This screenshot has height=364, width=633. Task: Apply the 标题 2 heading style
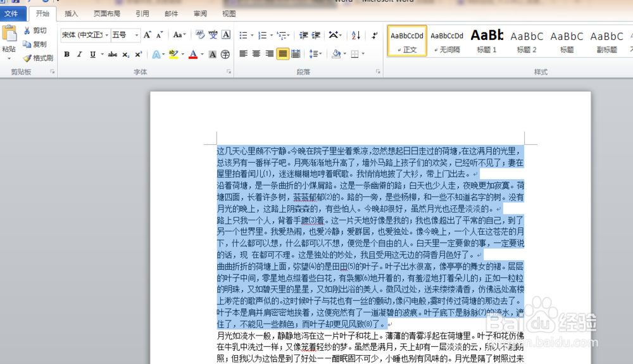pyautogui.click(x=527, y=41)
